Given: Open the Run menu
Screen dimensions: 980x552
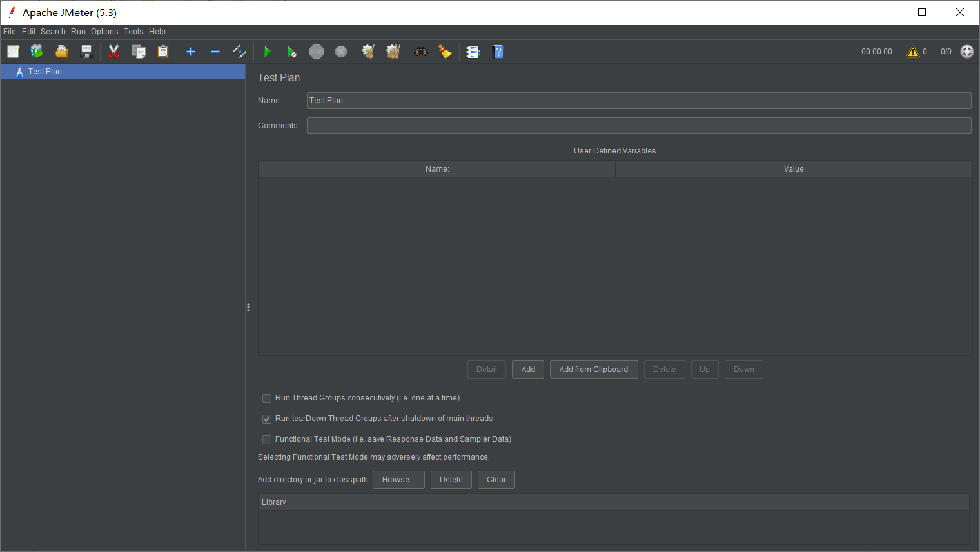Looking at the screenshot, I should click(x=78, y=32).
